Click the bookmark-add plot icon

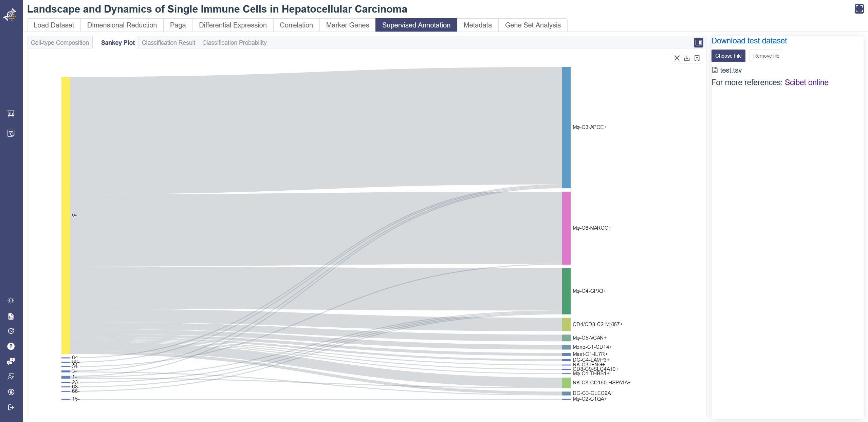[x=697, y=58]
